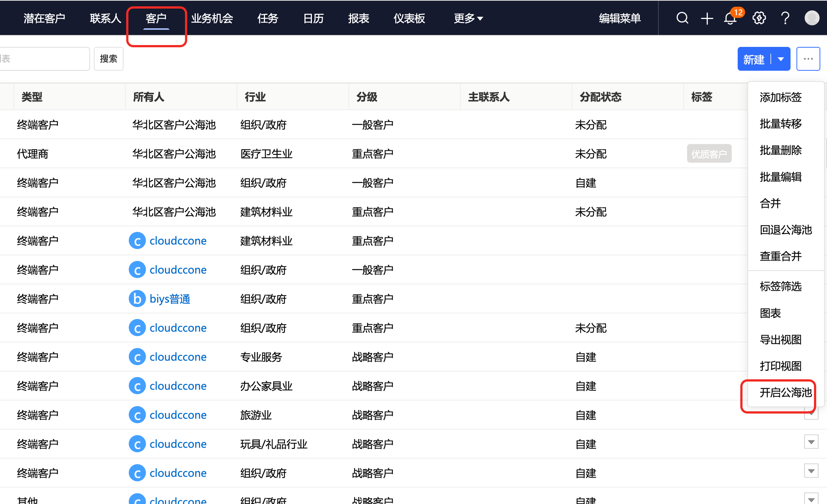Click the search magnifier icon in header
827x504 pixels.
coord(682,18)
